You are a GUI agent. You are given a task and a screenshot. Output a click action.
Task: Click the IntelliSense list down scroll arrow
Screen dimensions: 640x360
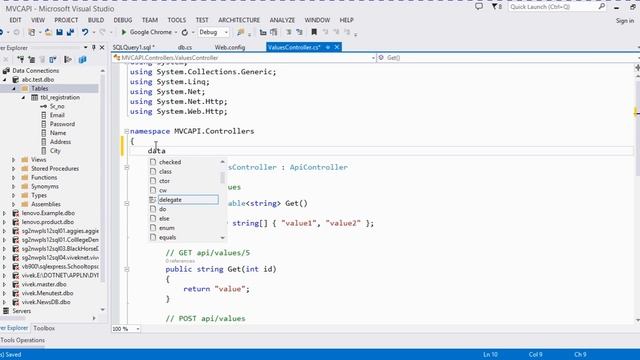coord(222,238)
